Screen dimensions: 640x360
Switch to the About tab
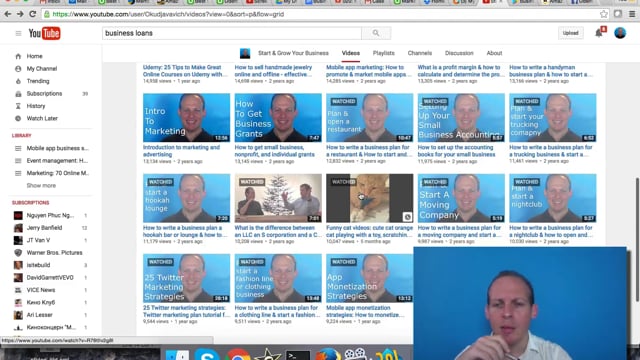494,53
